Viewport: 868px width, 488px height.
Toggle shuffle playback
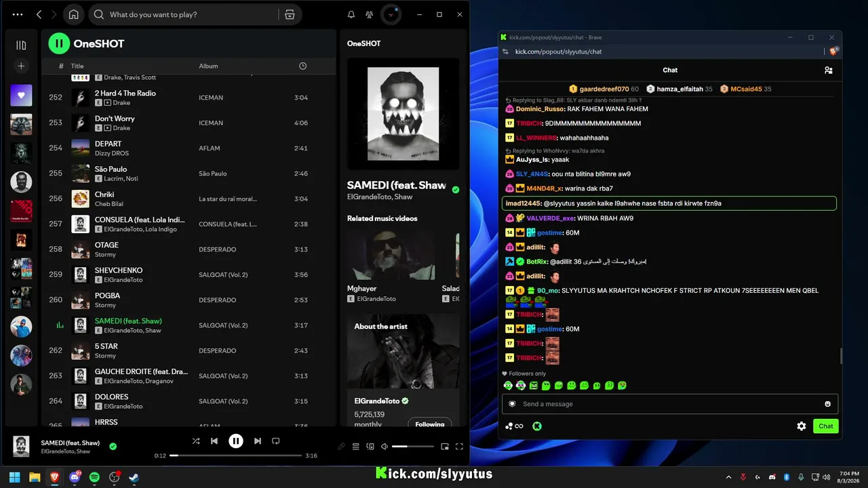click(196, 441)
